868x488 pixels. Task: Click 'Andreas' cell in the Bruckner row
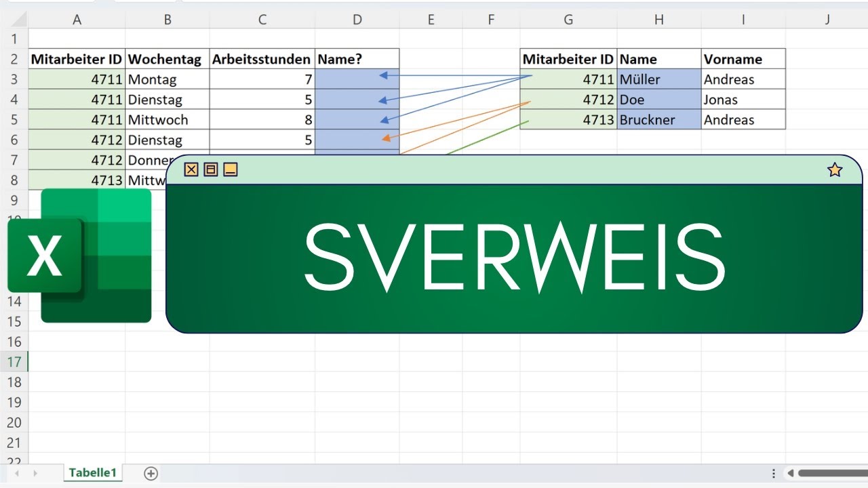(743, 119)
